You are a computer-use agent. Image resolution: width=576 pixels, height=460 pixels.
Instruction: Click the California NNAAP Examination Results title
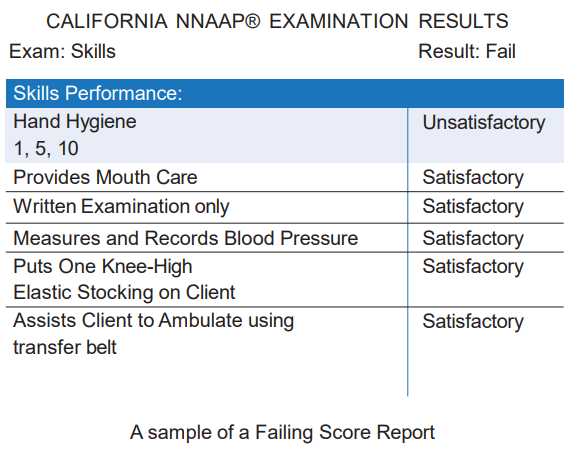click(277, 21)
